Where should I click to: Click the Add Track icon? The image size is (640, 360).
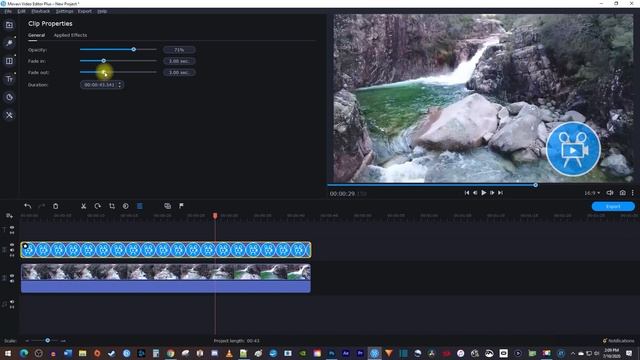click(9, 216)
